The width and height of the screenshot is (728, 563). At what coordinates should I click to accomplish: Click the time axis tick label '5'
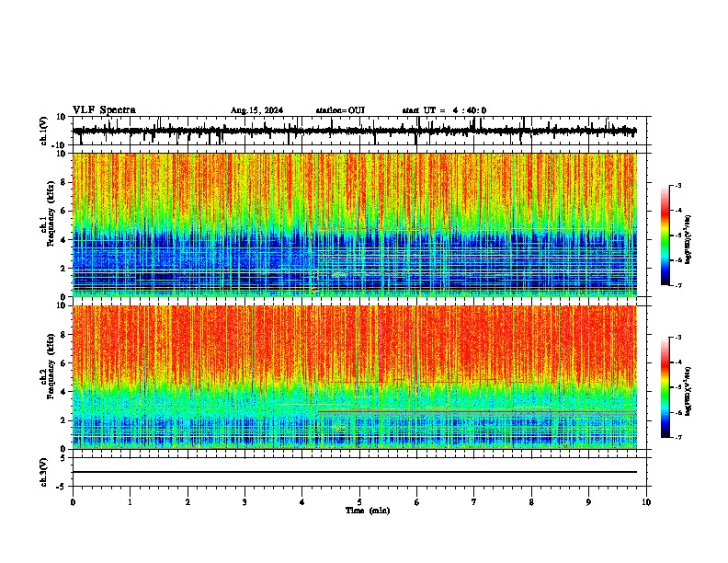(359, 502)
